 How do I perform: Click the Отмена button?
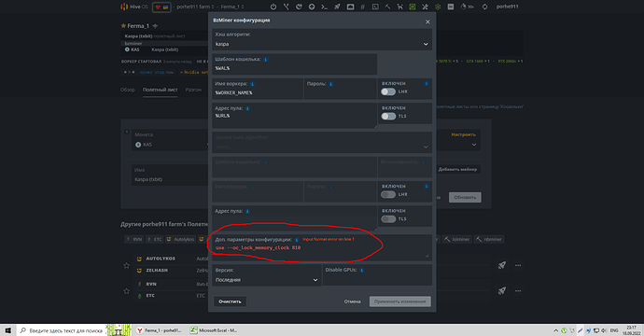[353, 301]
